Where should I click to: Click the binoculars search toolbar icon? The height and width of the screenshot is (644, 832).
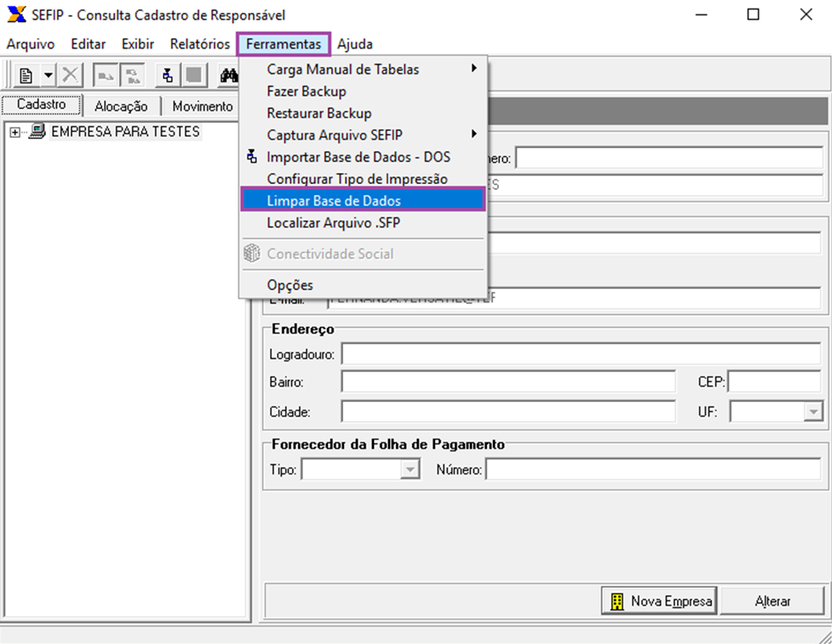[x=229, y=76]
